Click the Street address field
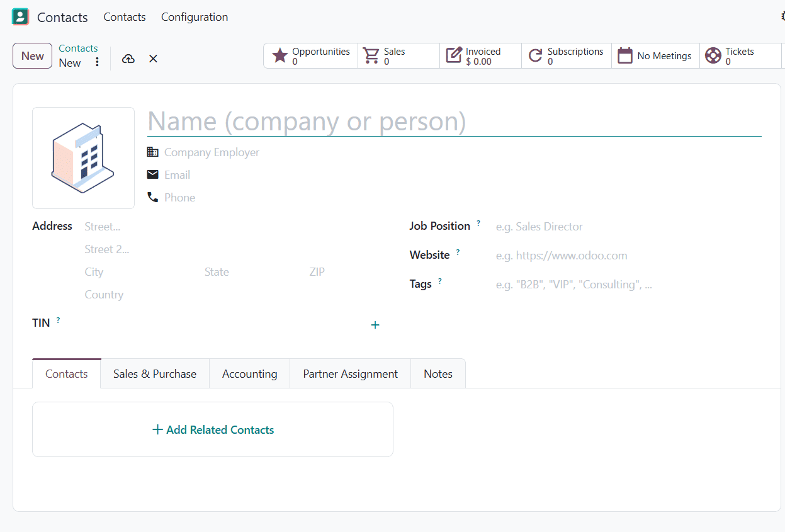 [232, 227]
